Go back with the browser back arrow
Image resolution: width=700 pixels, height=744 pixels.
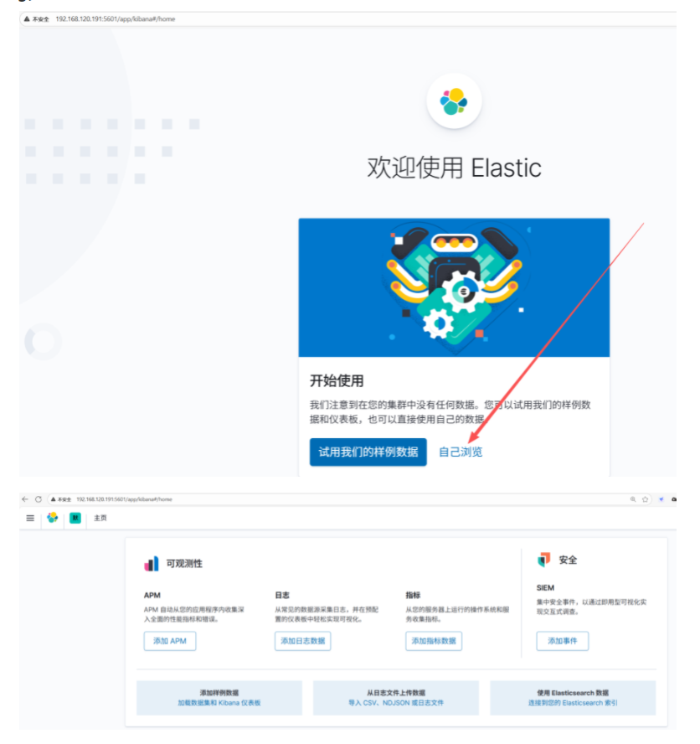tap(24, 499)
